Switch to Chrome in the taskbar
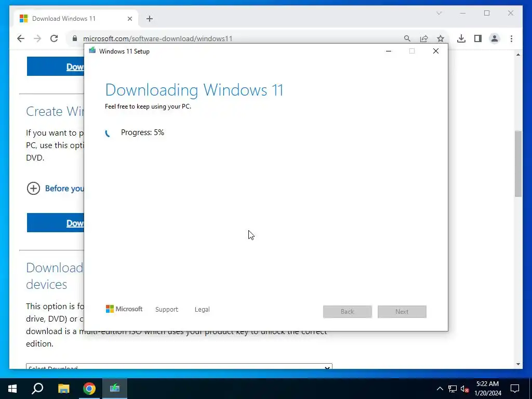Screen dimensions: 532x399 (x=89, y=389)
